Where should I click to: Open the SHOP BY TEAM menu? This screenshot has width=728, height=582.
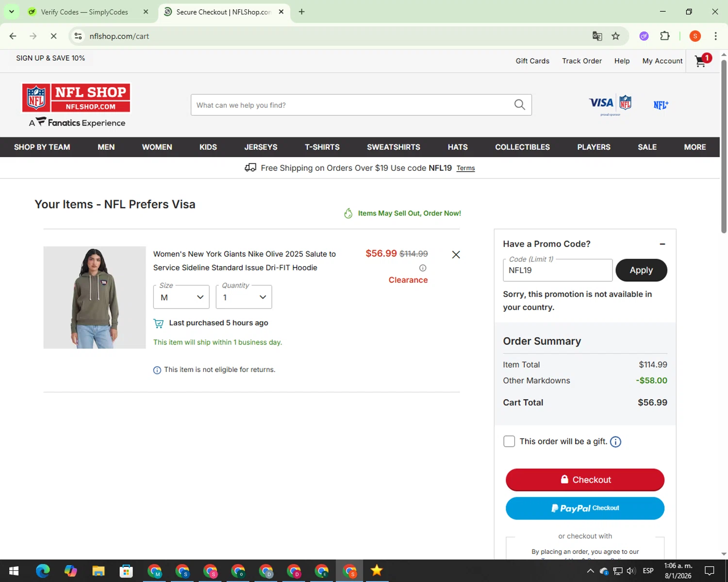[42, 147]
